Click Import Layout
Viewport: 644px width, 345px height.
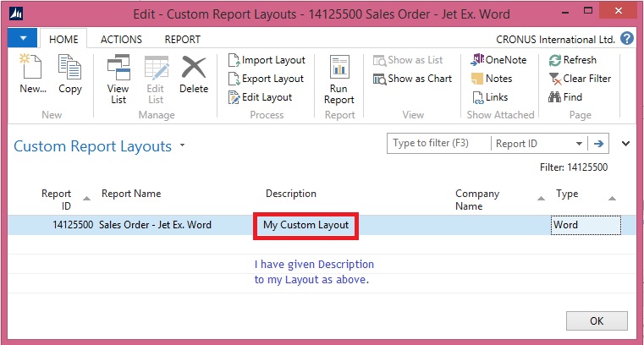[x=267, y=60]
